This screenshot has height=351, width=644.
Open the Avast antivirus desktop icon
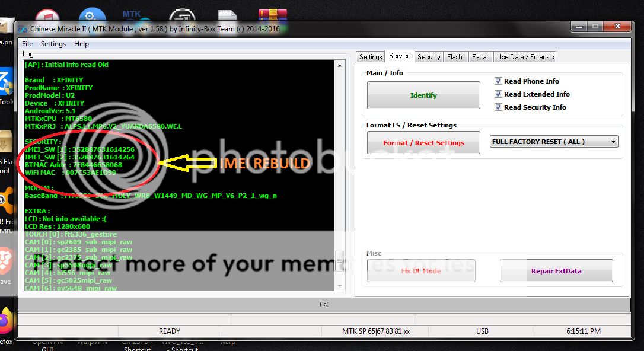pyautogui.click(x=5, y=202)
